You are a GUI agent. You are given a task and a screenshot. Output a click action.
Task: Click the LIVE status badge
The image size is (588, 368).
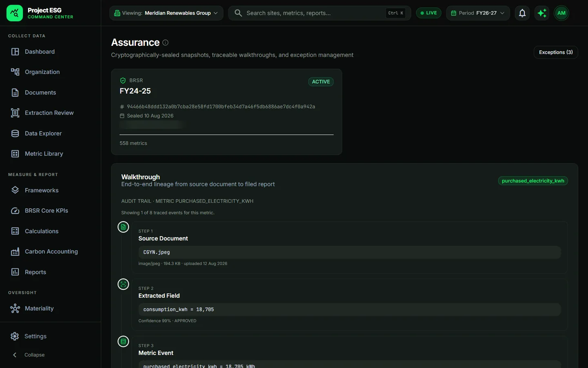(429, 13)
